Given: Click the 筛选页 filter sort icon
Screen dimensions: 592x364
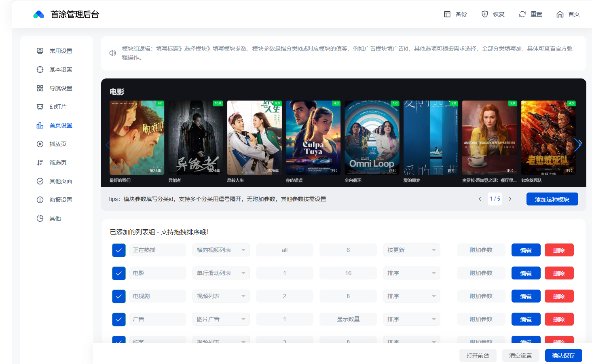Looking at the screenshot, I should (40, 163).
